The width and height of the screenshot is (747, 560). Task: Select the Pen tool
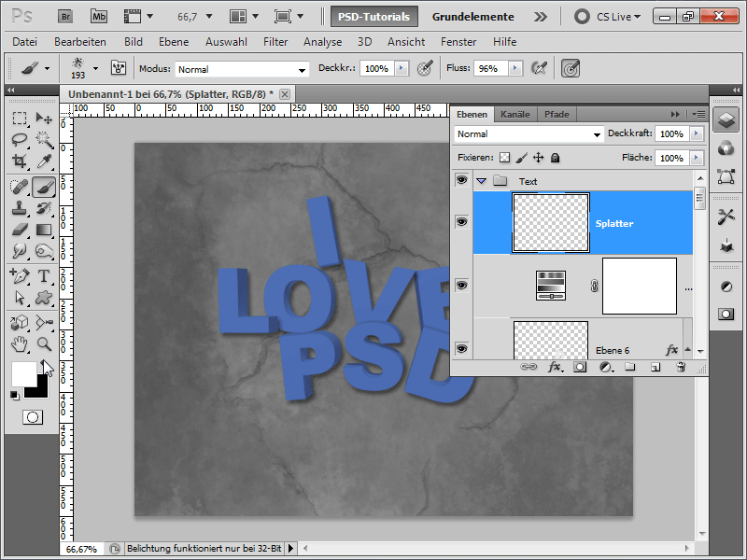(20, 275)
